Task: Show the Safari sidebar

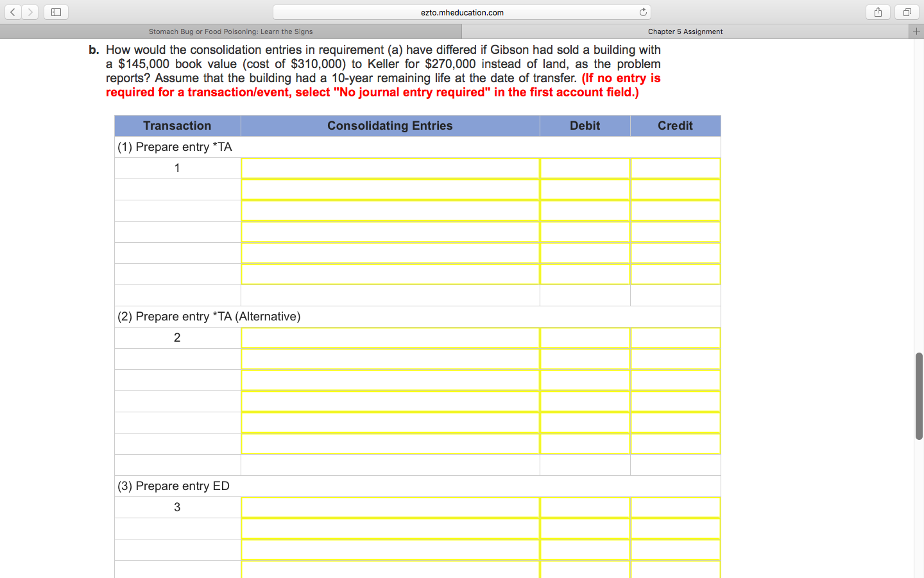Action: 56,12
